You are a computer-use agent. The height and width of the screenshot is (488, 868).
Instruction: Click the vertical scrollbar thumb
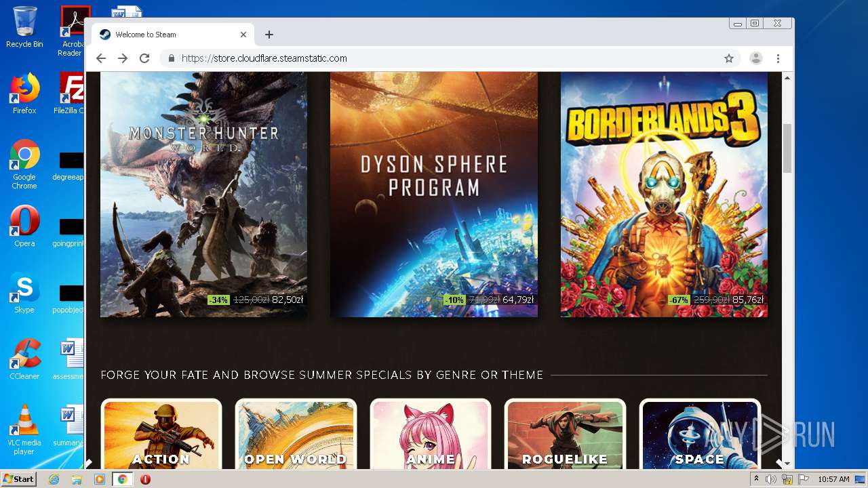[787, 148]
